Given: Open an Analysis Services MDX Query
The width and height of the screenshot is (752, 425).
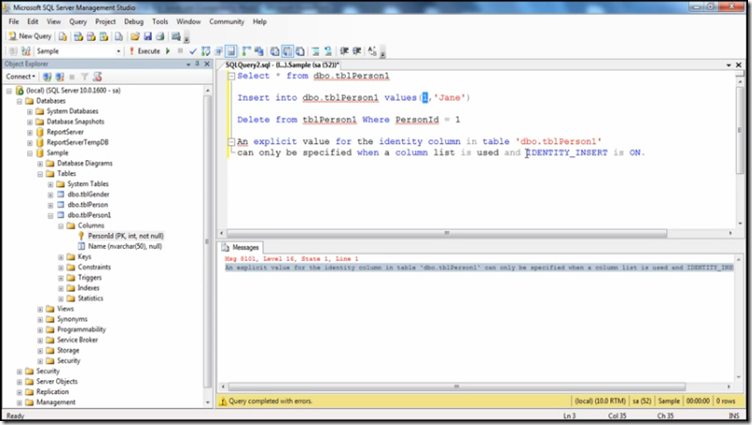Looking at the screenshot, I should (78, 36).
